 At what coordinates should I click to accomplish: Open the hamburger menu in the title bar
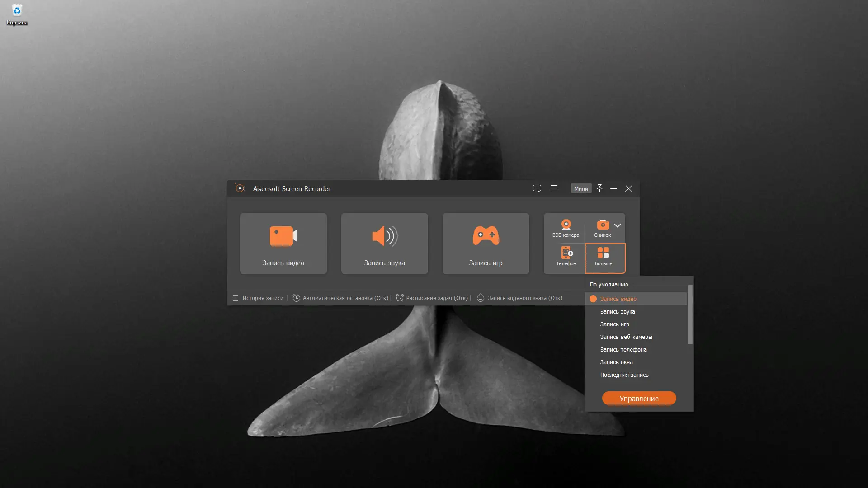(554, 188)
